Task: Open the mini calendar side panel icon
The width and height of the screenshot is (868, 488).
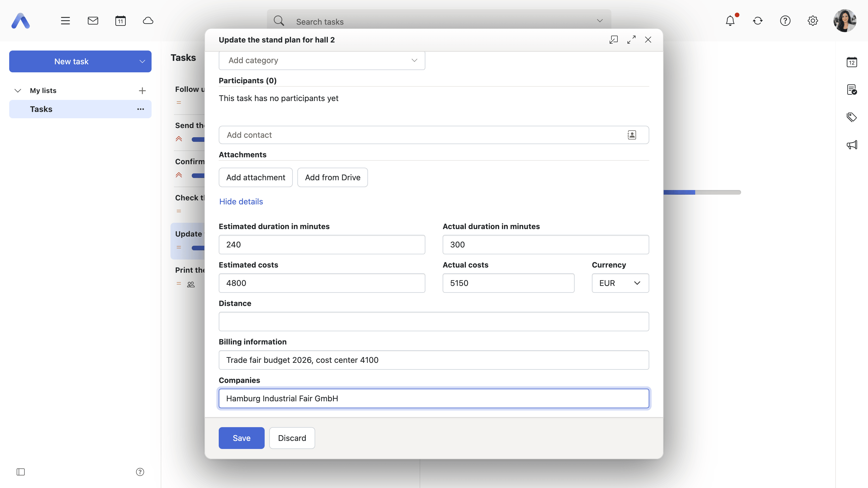Action: 851,62
